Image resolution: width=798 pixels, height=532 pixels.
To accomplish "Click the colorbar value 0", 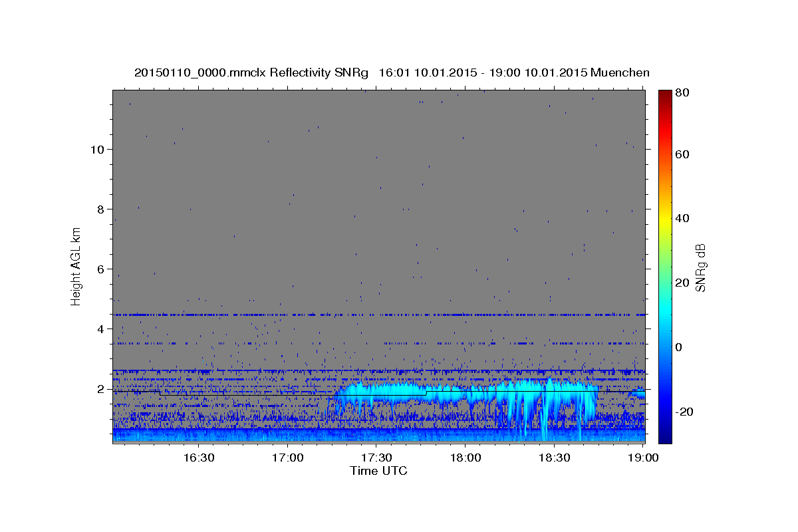I will pos(680,347).
